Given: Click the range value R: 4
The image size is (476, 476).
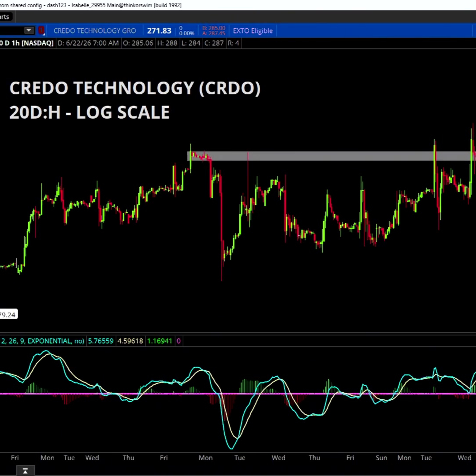Looking at the screenshot, I should (x=233, y=43).
